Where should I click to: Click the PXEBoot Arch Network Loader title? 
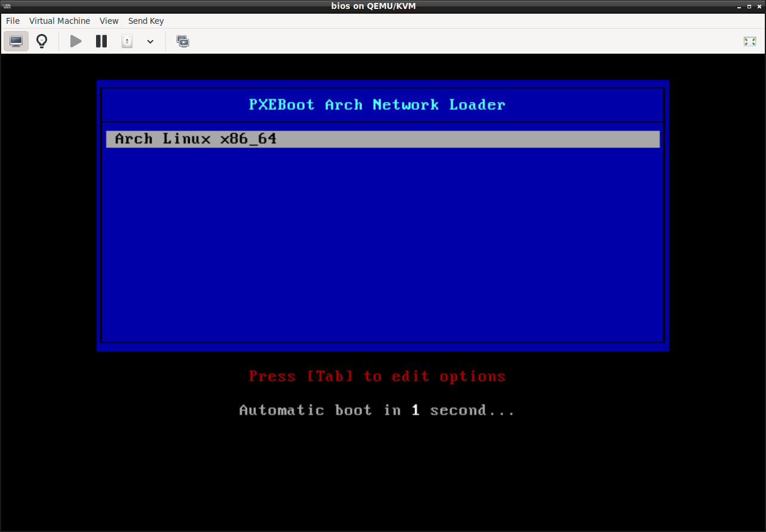tap(376, 105)
